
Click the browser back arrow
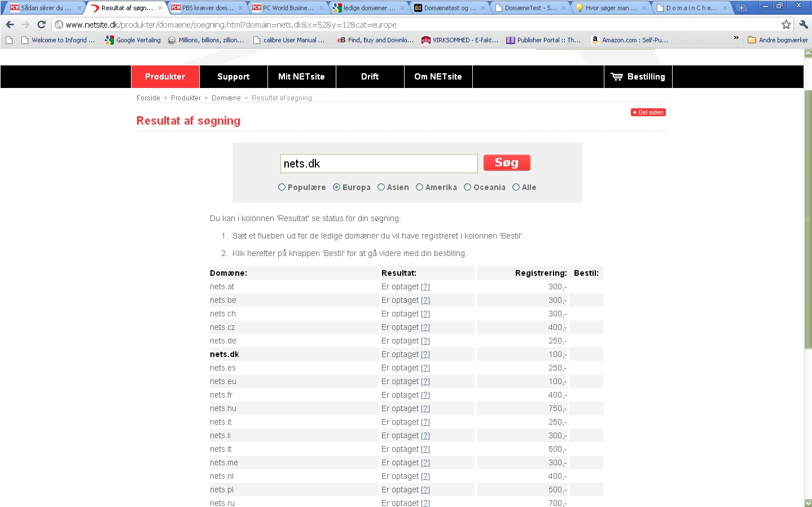pyautogui.click(x=10, y=24)
